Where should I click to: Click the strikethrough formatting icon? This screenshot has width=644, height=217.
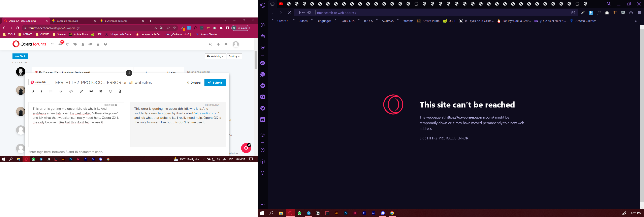point(61,91)
